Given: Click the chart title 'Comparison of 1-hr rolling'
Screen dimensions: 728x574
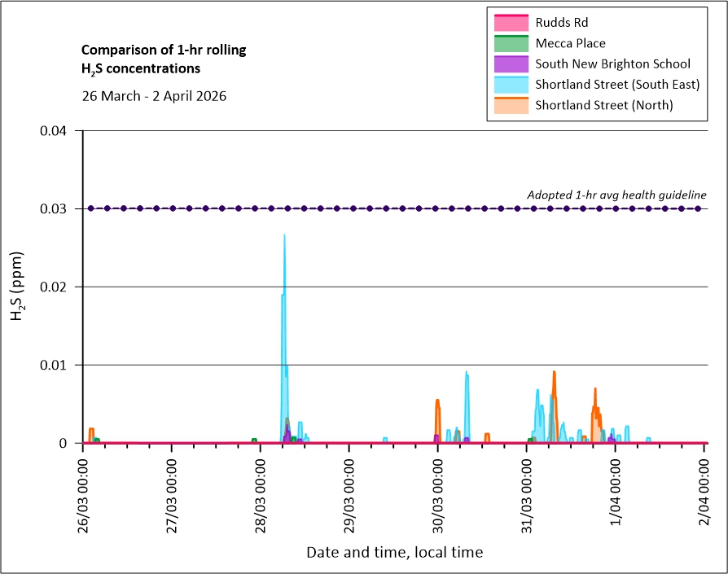Looking at the screenshot, I should pos(163,50).
